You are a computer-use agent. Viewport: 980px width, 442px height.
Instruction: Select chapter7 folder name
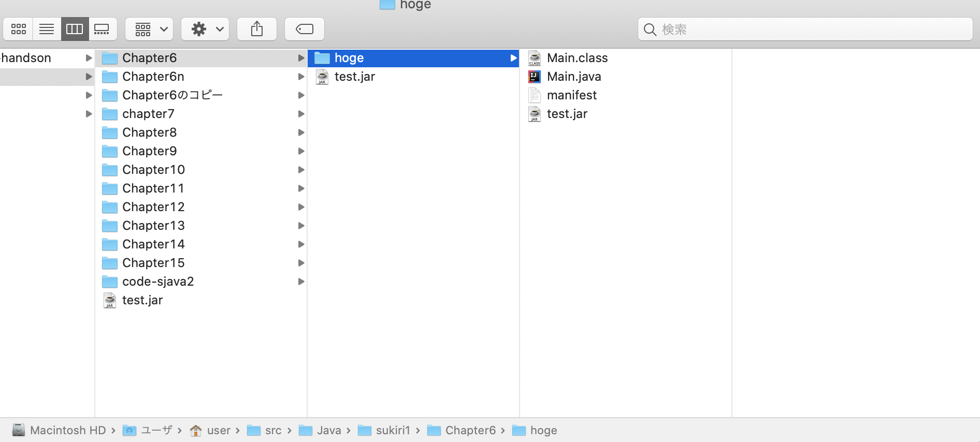pyautogui.click(x=148, y=114)
